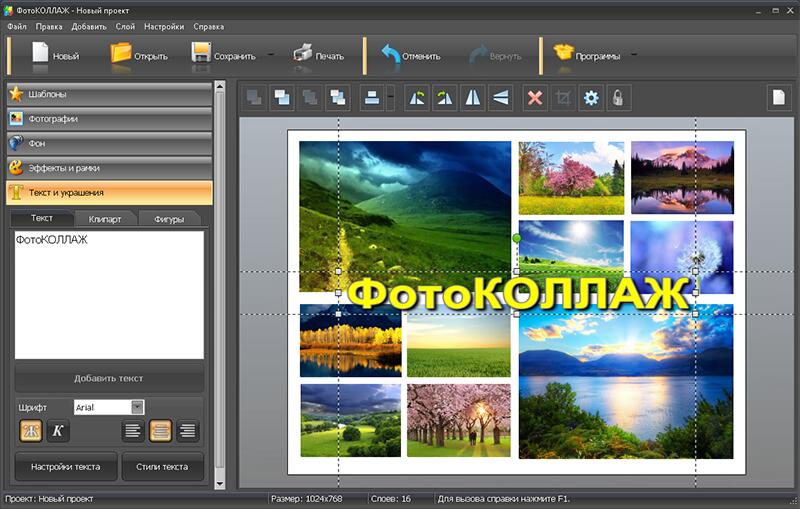Screen dimensions: 800x509
Task: Toggle italic K text formatting
Action: tap(57, 431)
